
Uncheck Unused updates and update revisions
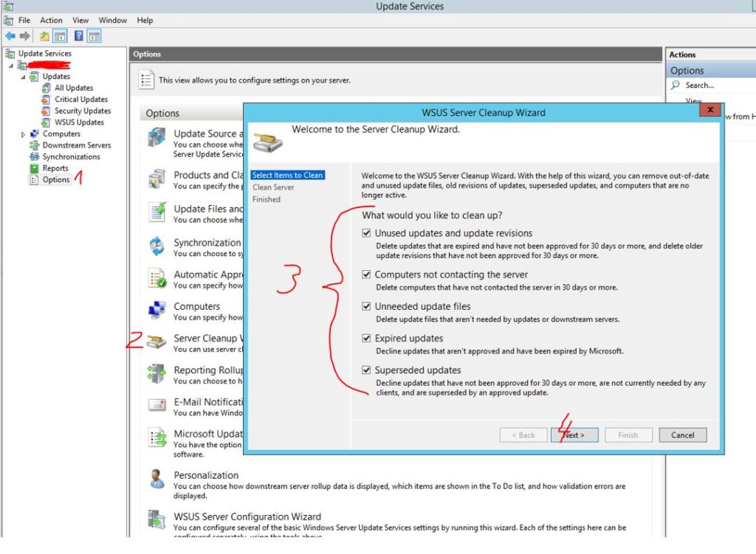click(x=366, y=232)
